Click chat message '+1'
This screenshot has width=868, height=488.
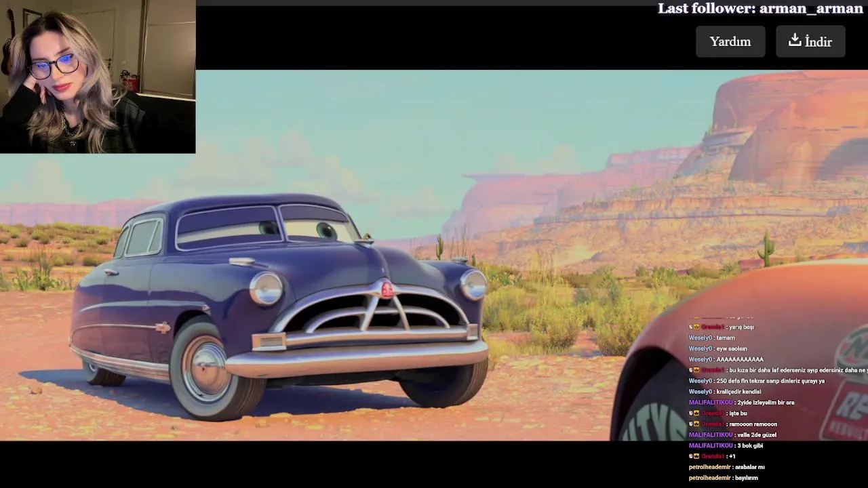(732, 456)
